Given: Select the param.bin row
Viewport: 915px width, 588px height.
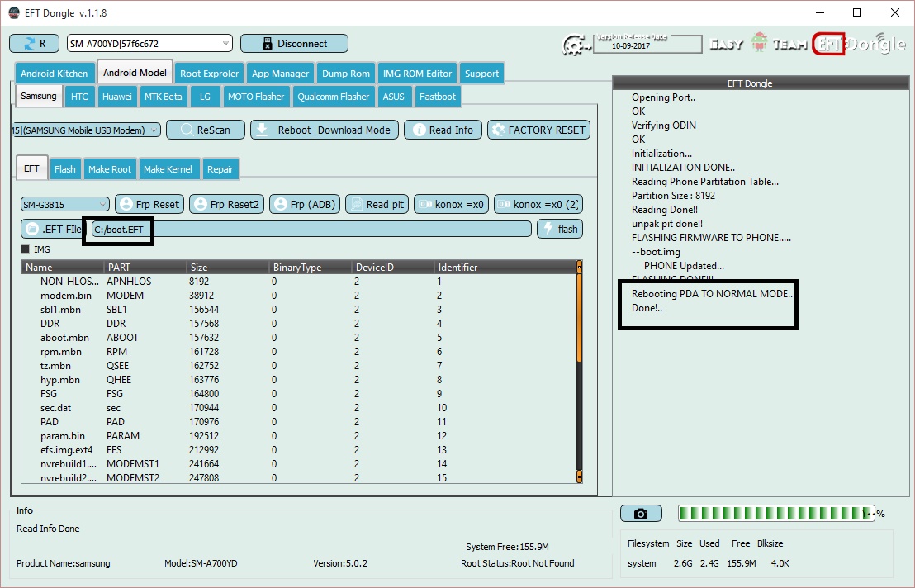Looking at the screenshot, I should coord(299,436).
